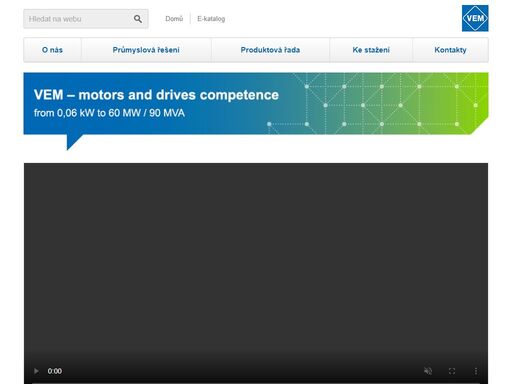Click the 0:00 video time display
The width and height of the screenshot is (512, 384).
click(x=55, y=371)
